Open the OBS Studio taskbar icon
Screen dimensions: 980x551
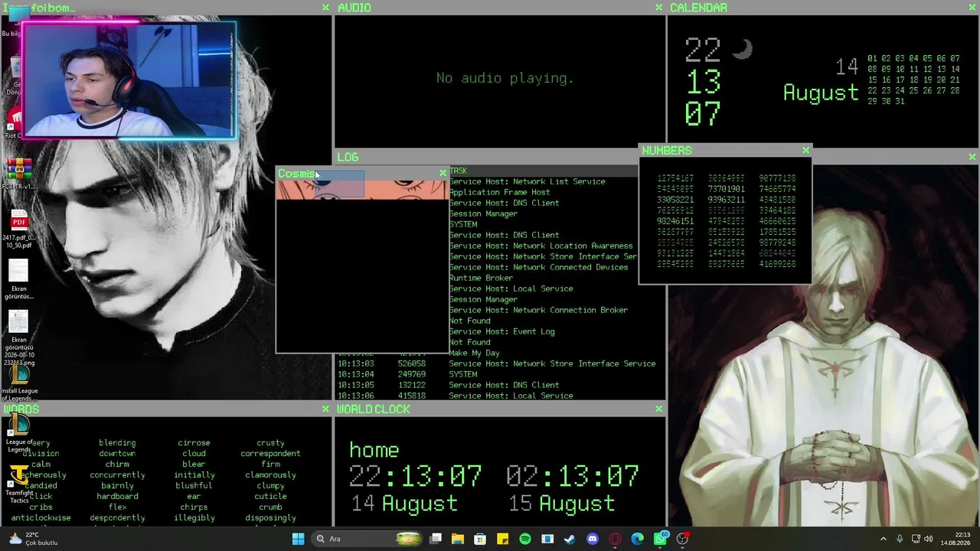point(683,539)
